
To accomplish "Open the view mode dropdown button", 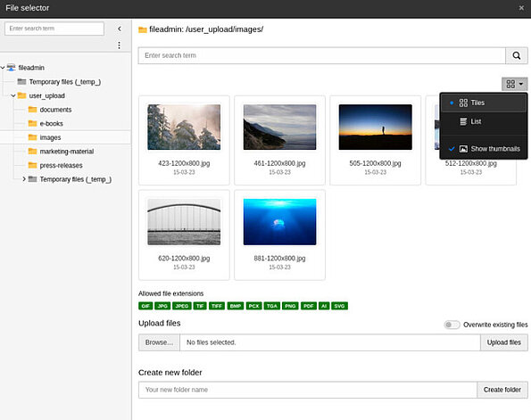I will pos(514,84).
